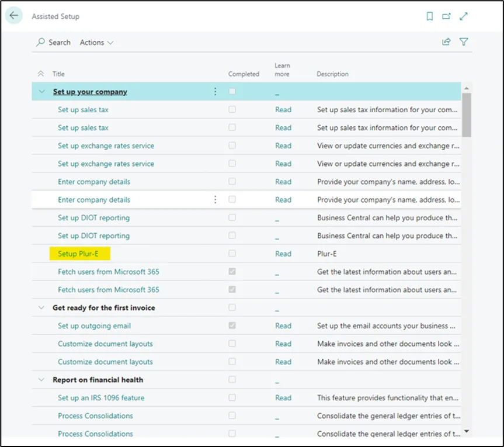The height and width of the screenshot is (447, 504).
Task: Click the Learn more column header
Action: coord(282,70)
